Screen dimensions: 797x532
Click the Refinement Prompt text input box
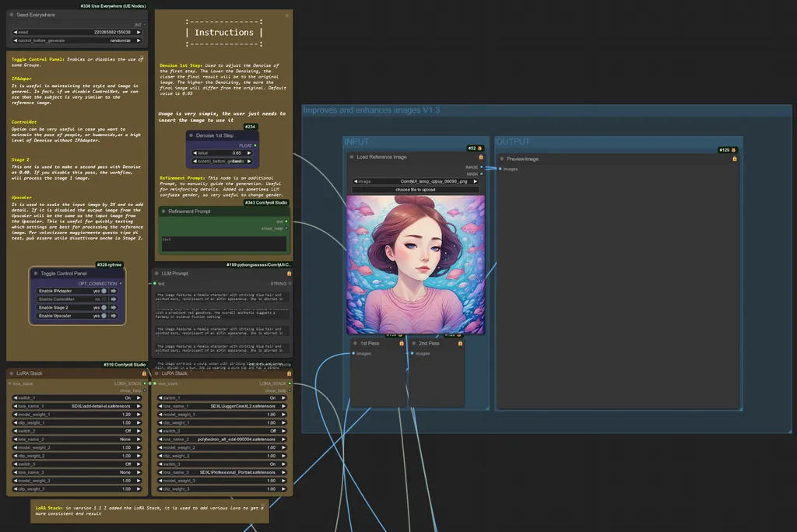coord(223,243)
